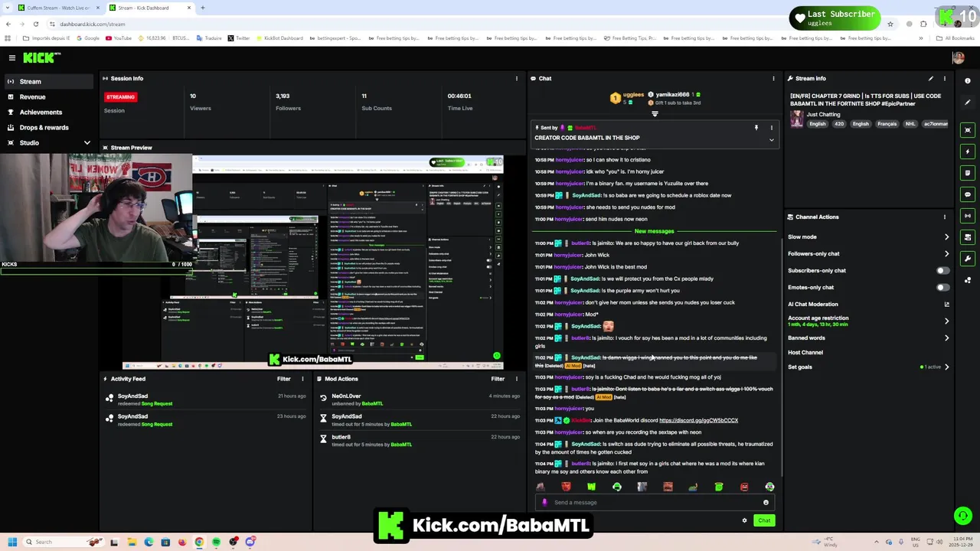Click the Send a message field

pos(655,503)
